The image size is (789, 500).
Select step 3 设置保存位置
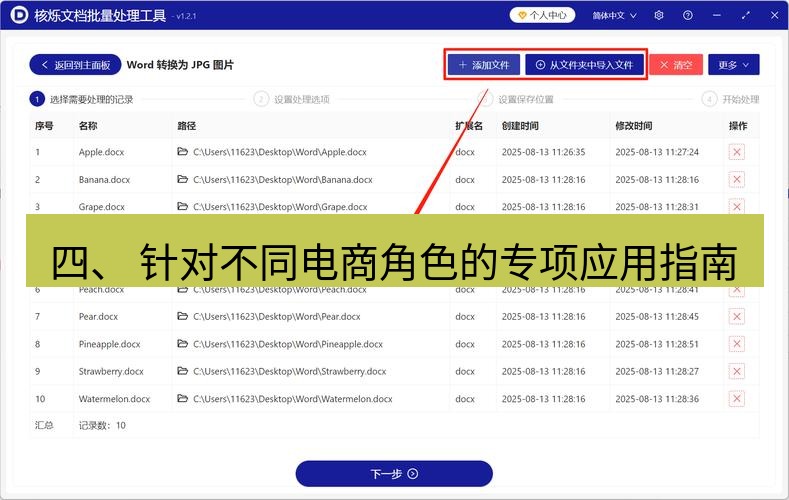[x=516, y=99]
